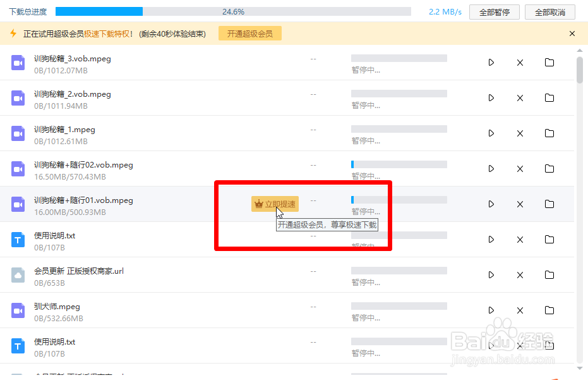Click the scrollbar up arrow
This screenshot has width=588, height=380.
click(x=580, y=51)
